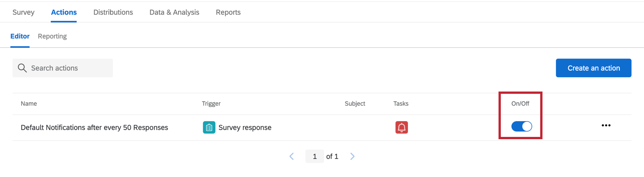This screenshot has height=177, width=644.
Task: Go to next page arrow
Action: point(352,156)
